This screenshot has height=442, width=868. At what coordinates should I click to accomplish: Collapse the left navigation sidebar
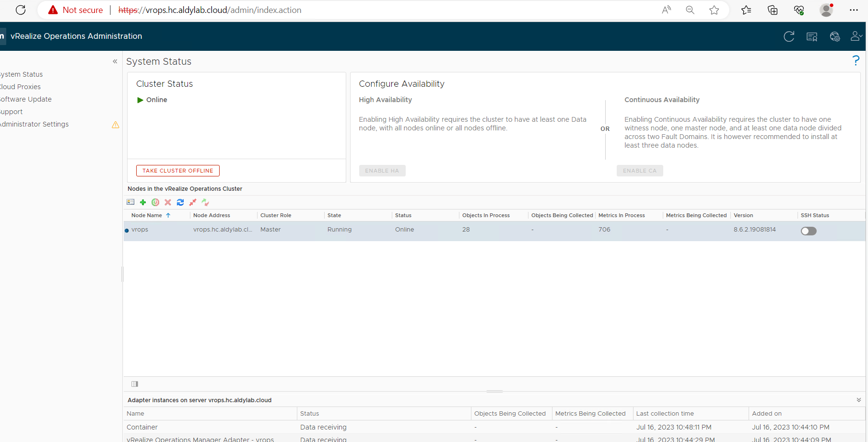[115, 61]
